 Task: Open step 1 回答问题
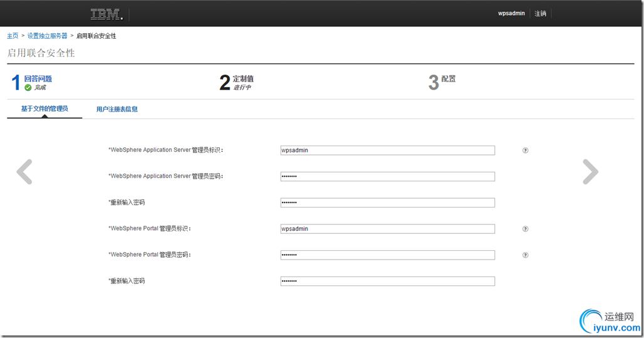tap(38, 78)
